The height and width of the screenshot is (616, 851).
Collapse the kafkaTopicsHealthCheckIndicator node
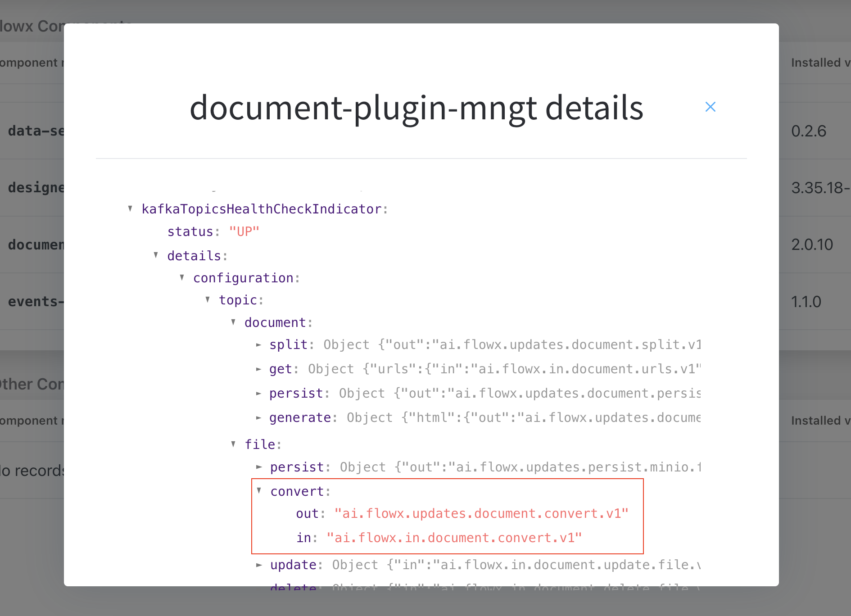pyautogui.click(x=130, y=208)
